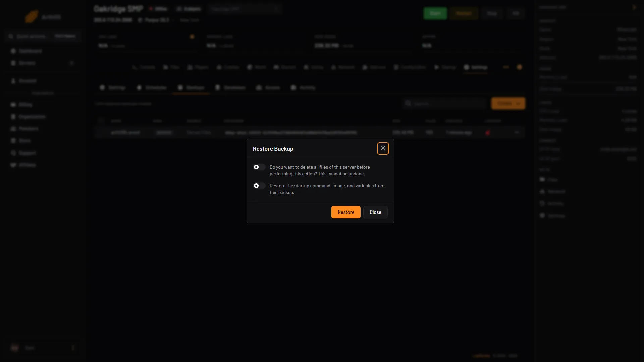Click the "Restore Backup" dialog title

(273, 149)
